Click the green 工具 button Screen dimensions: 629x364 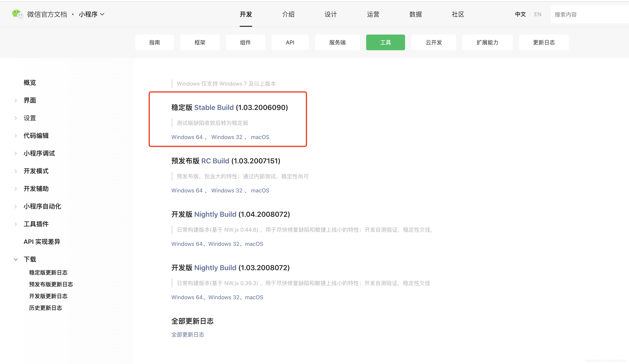[385, 42]
